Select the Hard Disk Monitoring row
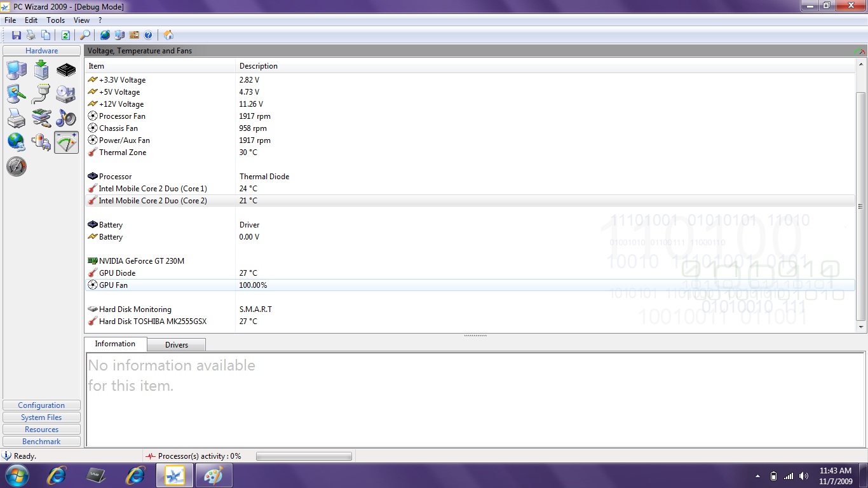This screenshot has height=488, width=868. [x=470, y=309]
